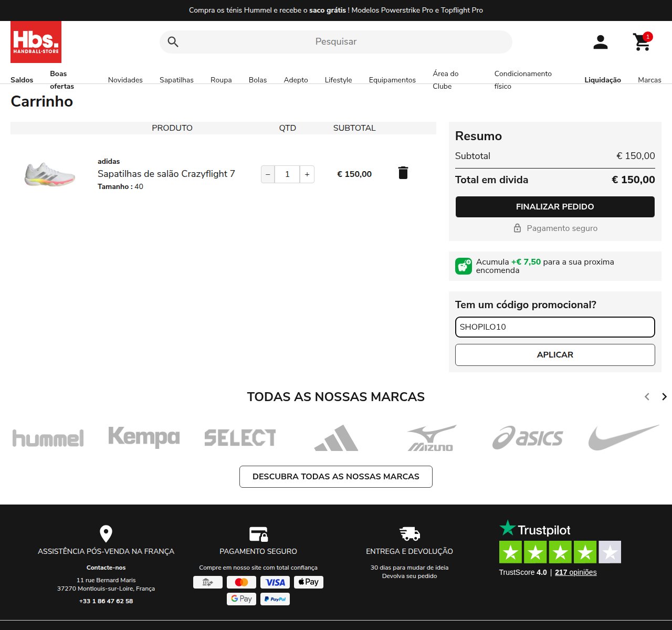672x630 pixels.
Task: Click the Tamanho : 40 text
Action: tap(120, 186)
